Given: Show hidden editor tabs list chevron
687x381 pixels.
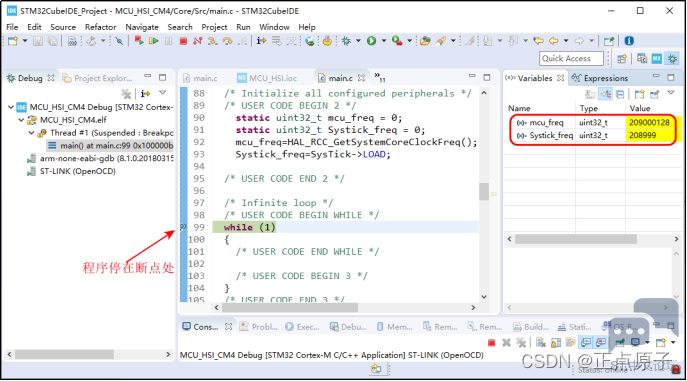Looking at the screenshot, I should click(x=379, y=78).
